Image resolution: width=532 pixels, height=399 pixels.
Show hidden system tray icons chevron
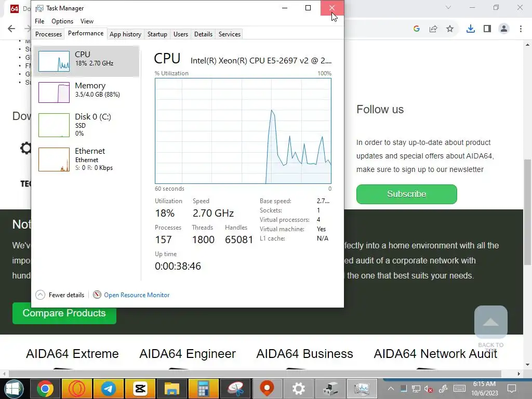(391, 389)
